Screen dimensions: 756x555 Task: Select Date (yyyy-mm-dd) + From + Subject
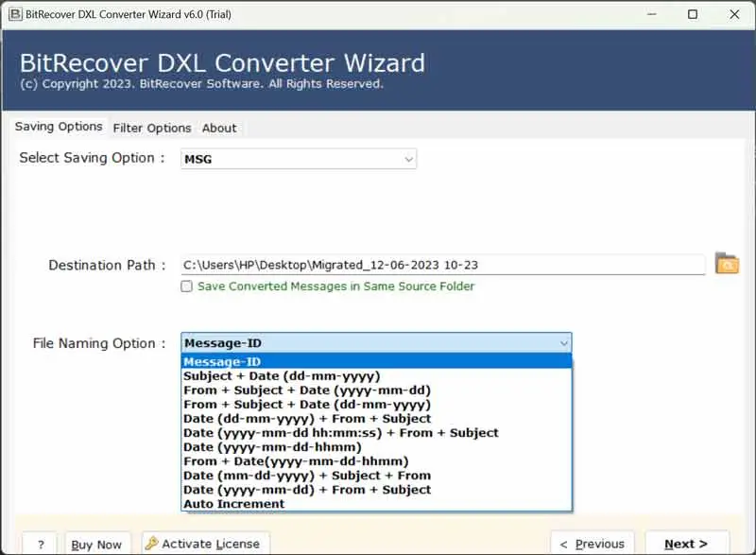pos(376,490)
